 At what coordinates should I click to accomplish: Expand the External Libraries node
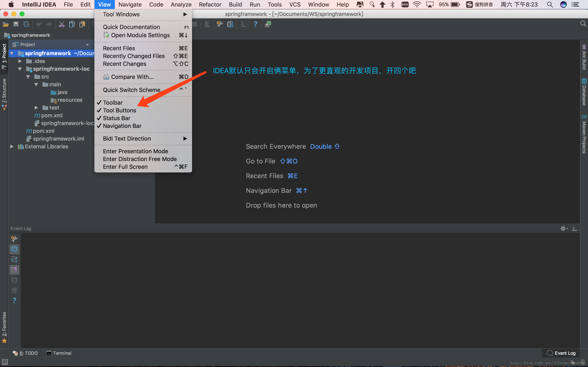pos(12,147)
